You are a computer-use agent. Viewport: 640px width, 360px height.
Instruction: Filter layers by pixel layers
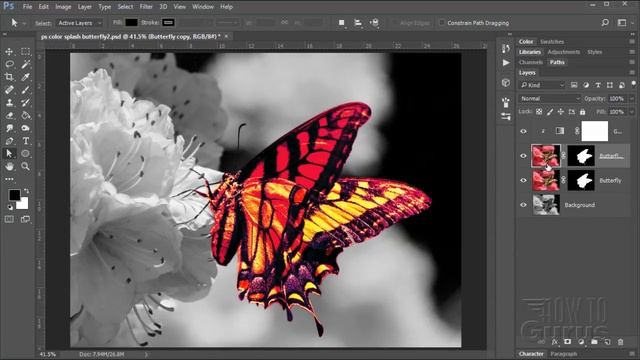[574, 85]
